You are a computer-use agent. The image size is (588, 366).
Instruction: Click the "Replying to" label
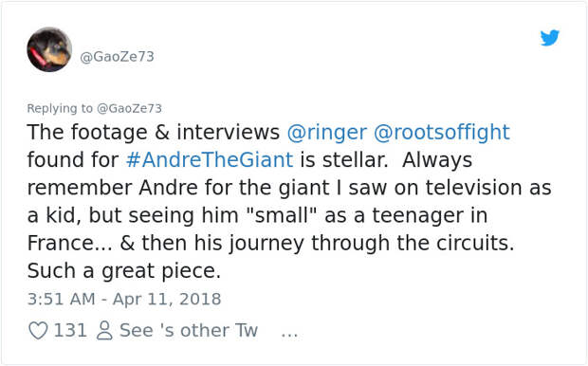tap(60, 108)
